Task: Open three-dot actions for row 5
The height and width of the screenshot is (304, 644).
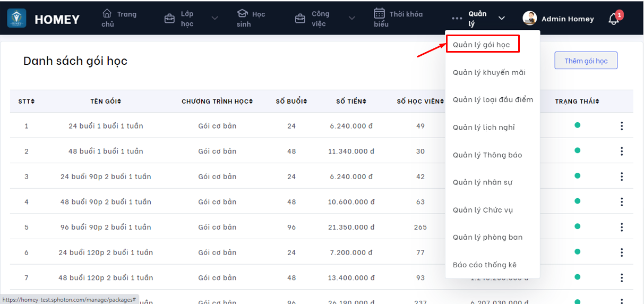Action: (621, 227)
